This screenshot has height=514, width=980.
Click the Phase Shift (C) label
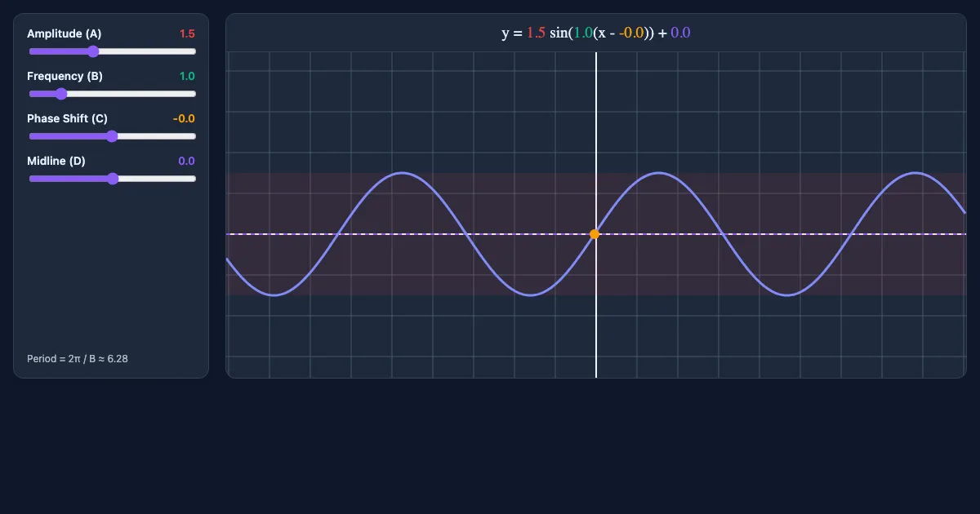[x=67, y=118]
